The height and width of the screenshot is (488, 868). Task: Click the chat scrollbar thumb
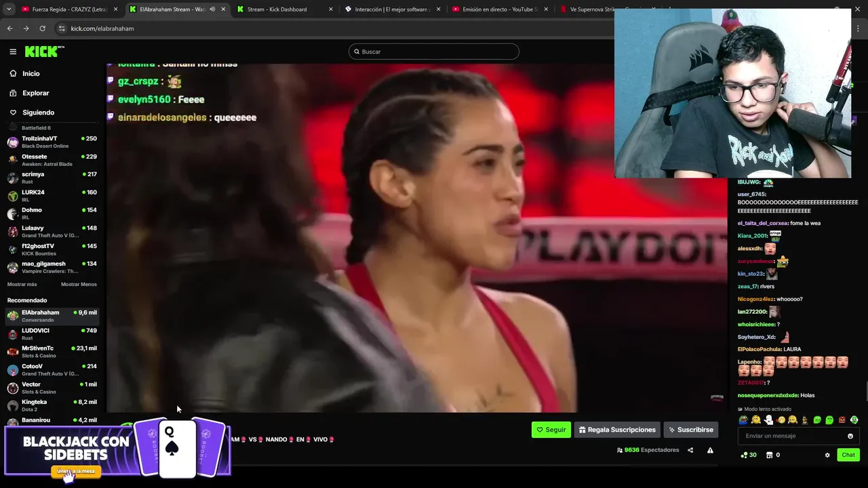coord(866,392)
